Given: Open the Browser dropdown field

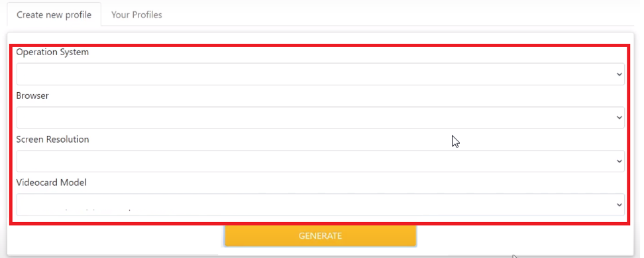Looking at the screenshot, I should 321,117.
